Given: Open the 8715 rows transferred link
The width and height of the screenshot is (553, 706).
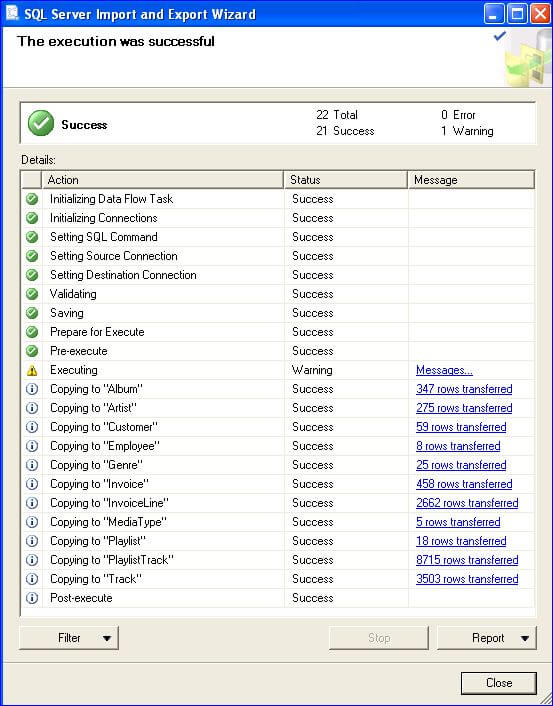Looking at the screenshot, I should point(467,560).
